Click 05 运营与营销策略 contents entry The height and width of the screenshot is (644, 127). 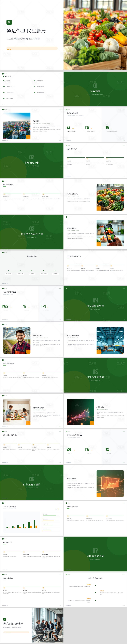[x=9, y=93]
